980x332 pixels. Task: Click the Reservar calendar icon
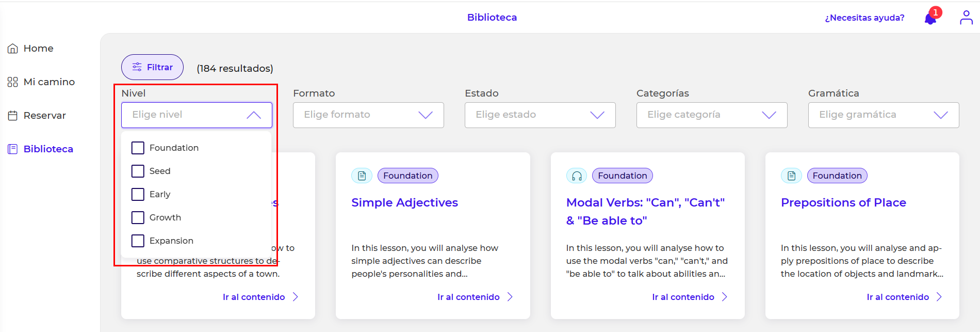point(13,116)
